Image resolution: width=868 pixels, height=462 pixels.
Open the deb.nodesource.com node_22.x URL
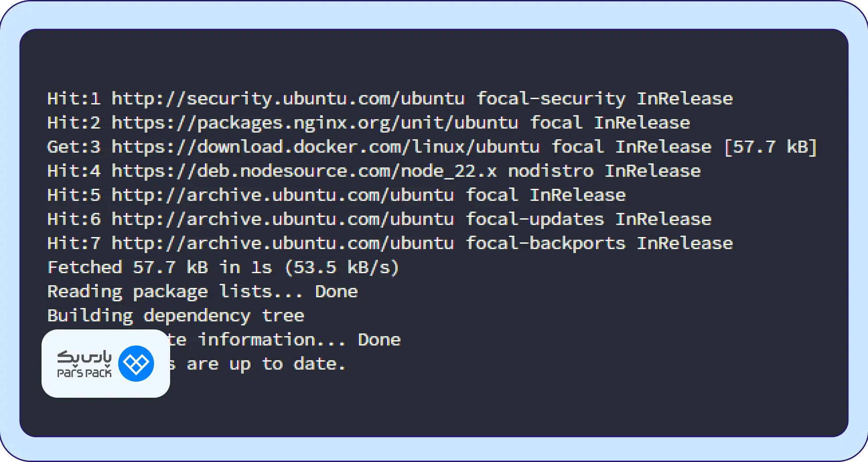point(304,171)
